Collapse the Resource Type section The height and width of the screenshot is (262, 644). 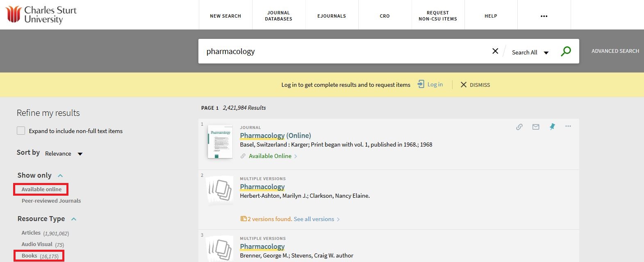pos(74,219)
